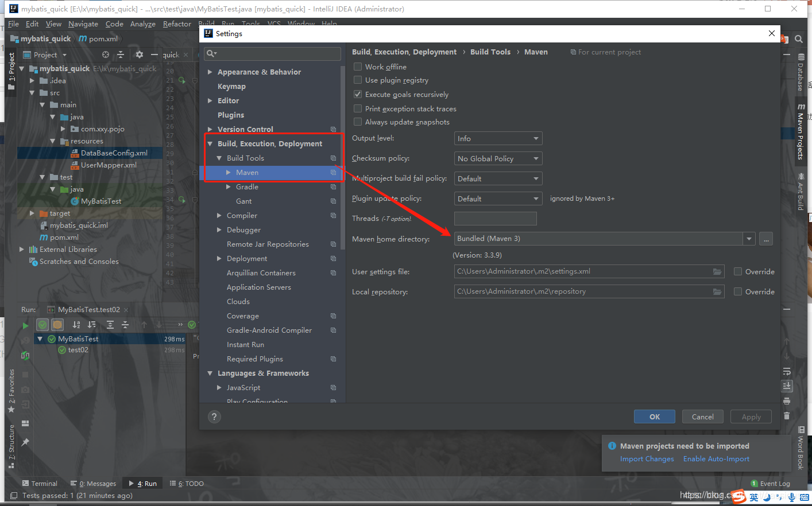Open folder browser for User settings file
The width and height of the screenshot is (812, 506).
(717, 271)
